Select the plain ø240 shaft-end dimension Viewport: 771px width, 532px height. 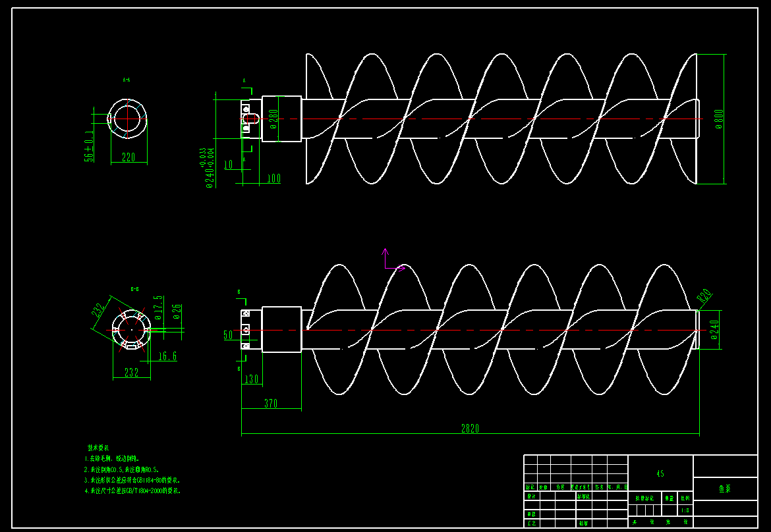point(714,330)
